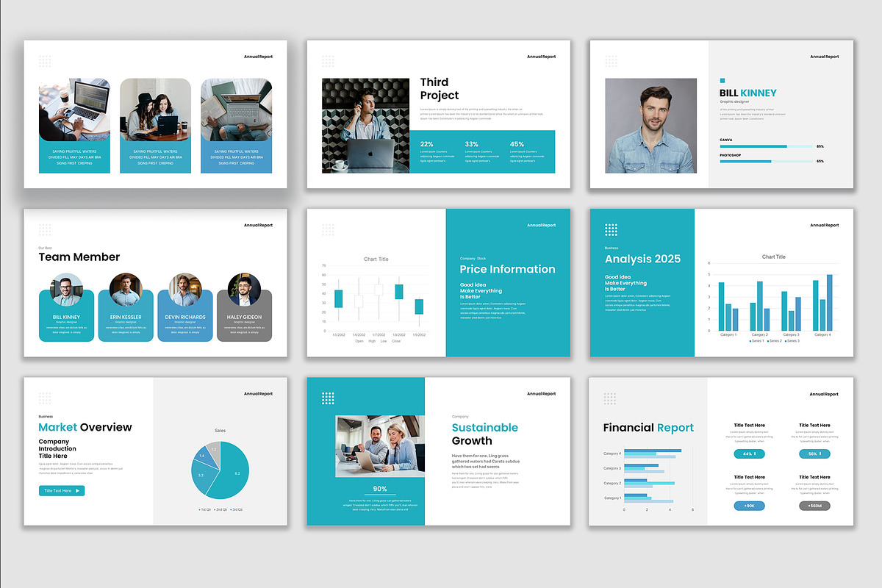
Task: Click the Title Text Here button on Market Overview
Action: point(62,490)
